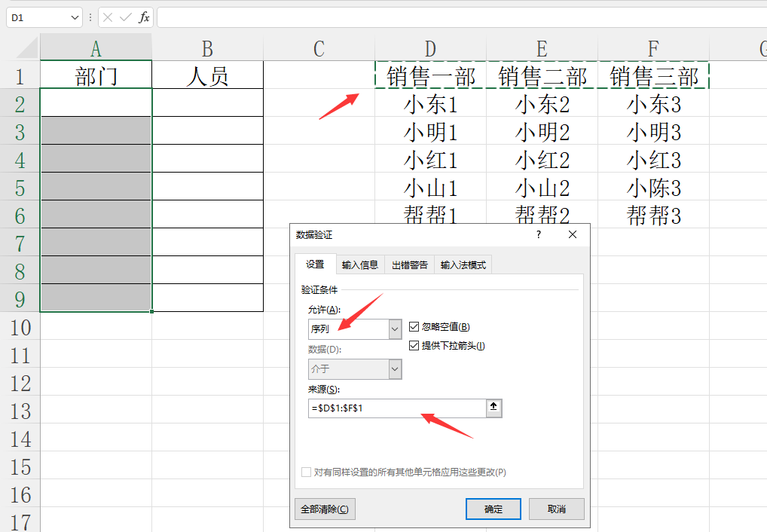The width and height of the screenshot is (767, 532).
Task: Check 对有同样设置的所有其他单元格应用这些更改 checkbox
Action: coord(306,472)
